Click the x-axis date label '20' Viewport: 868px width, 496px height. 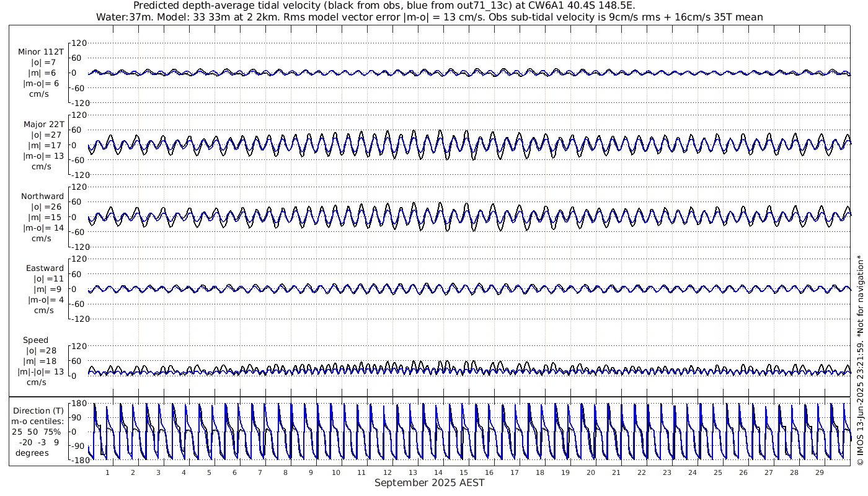pyautogui.click(x=590, y=472)
